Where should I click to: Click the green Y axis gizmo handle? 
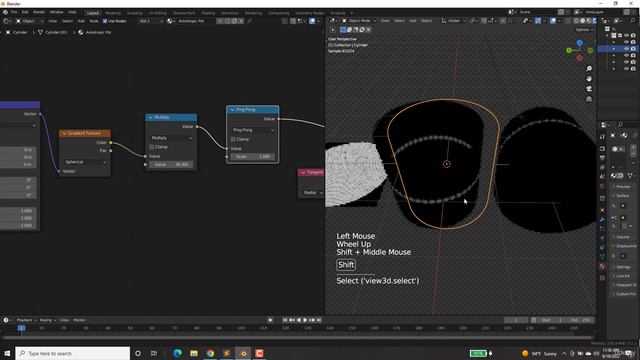569,50
